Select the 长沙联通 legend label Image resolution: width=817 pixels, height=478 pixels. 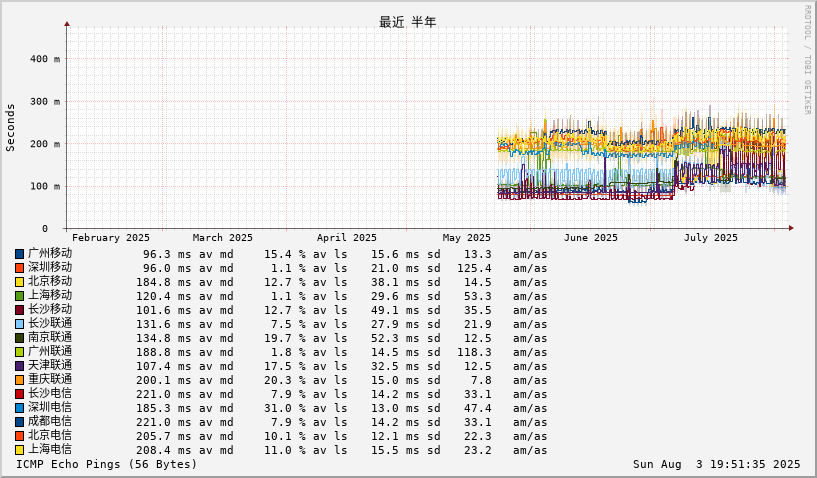tap(50, 324)
